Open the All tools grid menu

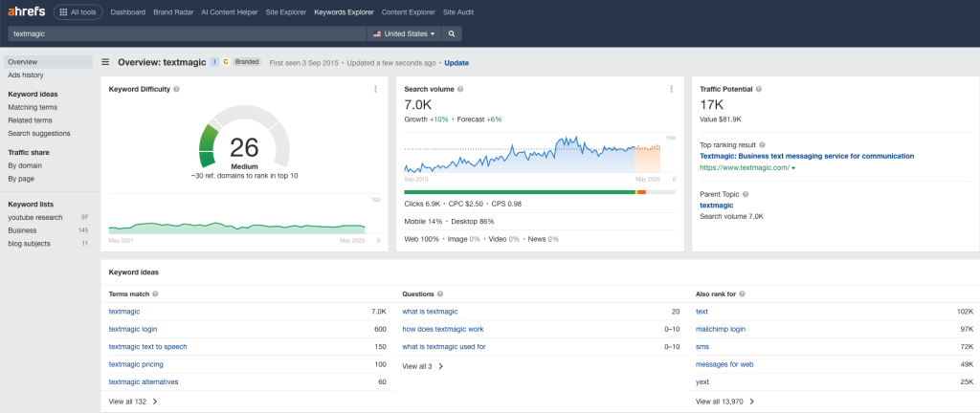(x=78, y=11)
